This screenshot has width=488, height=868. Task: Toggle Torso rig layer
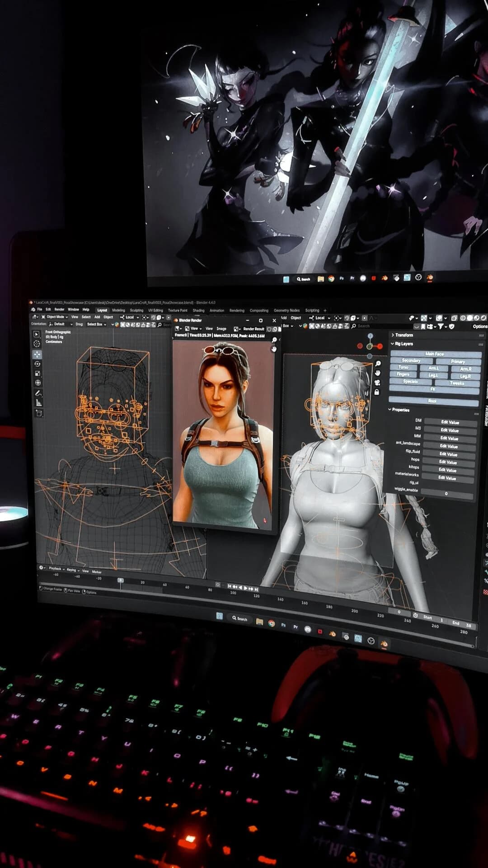[x=403, y=368]
